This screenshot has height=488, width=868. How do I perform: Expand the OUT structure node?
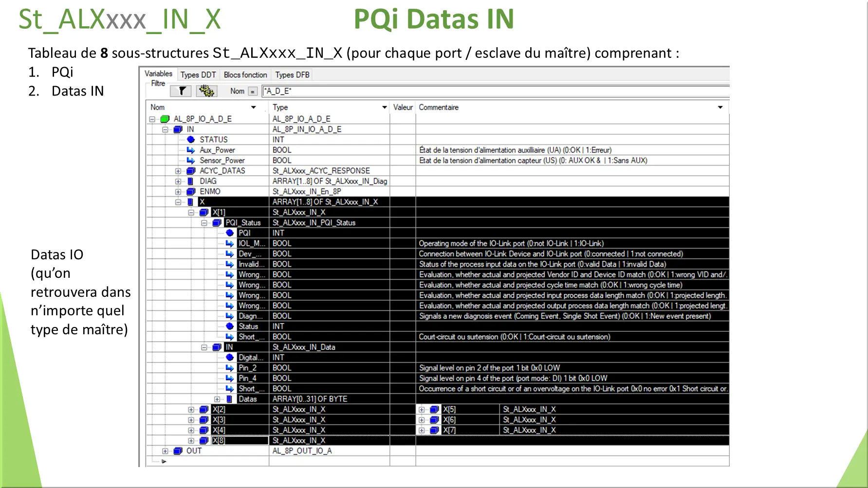[165, 451]
